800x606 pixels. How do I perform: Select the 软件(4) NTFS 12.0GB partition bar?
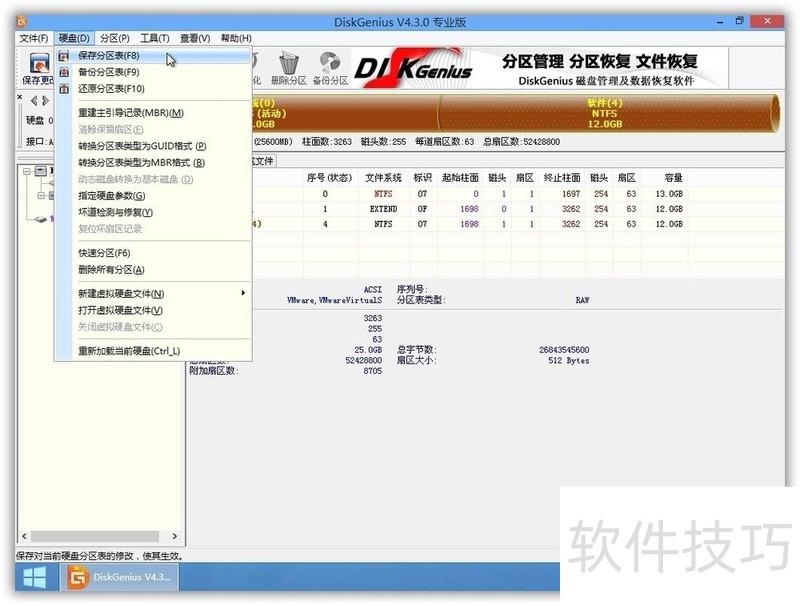pyautogui.click(x=607, y=113)
